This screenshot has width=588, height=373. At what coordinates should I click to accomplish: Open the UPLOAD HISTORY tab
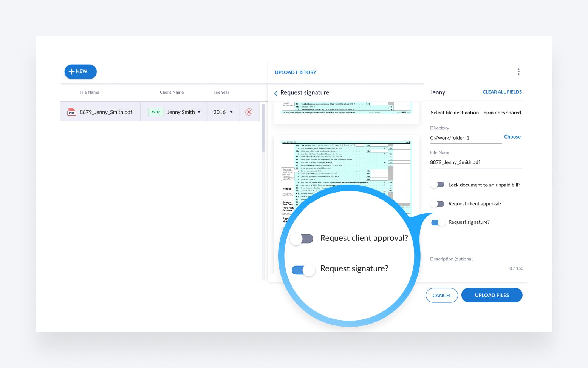(296, 72)
